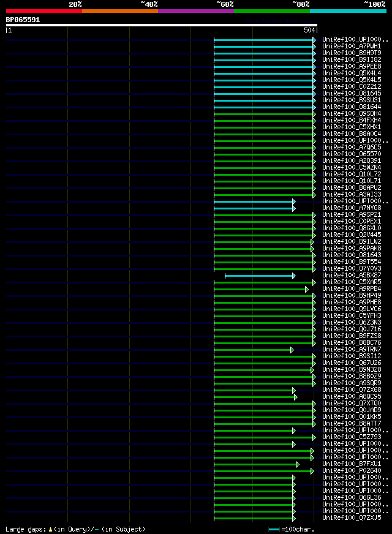
Task: Select the UniRef100_Q9SQH4 label
Action: pyautogui.click(x=352, y=113)
